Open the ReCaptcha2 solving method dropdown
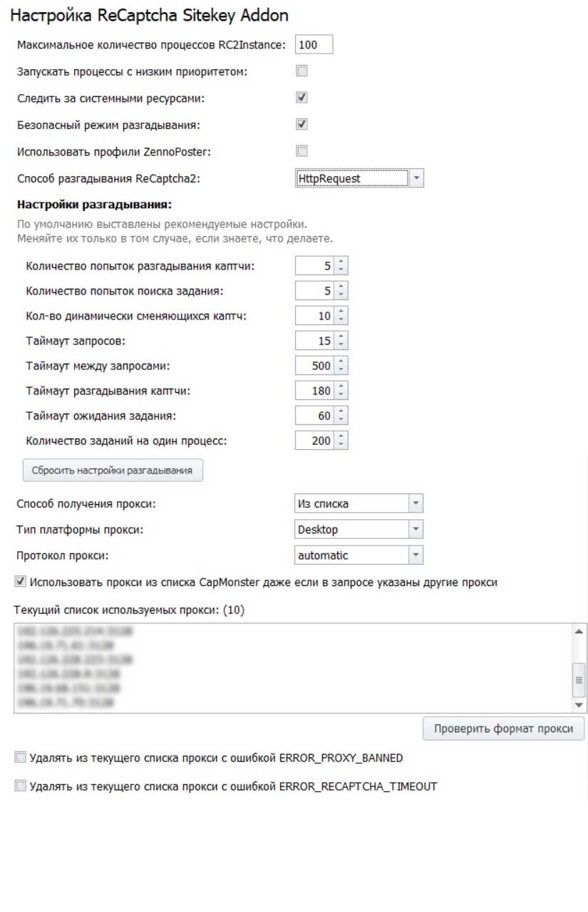 pyautogui.click(x=417, y=178)
